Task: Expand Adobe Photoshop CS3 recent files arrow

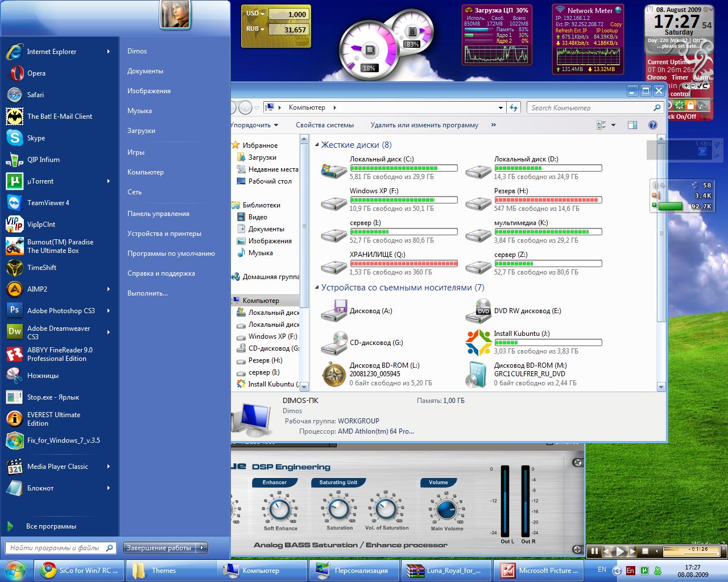Action: coord(108,311)
